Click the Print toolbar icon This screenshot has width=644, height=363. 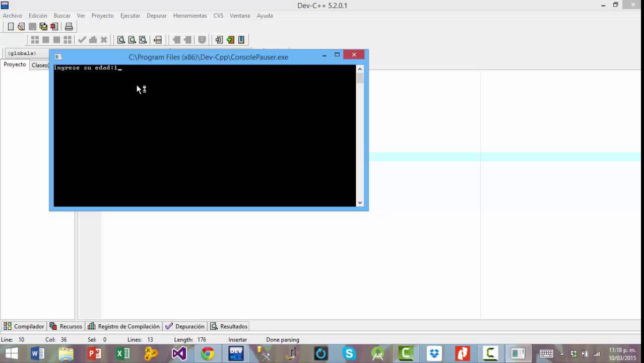(x=69, y=27)
